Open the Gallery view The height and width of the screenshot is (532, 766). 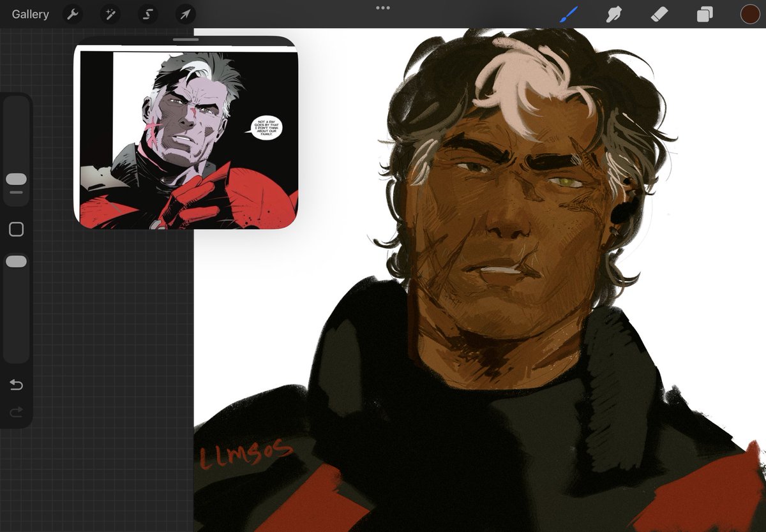30,14
